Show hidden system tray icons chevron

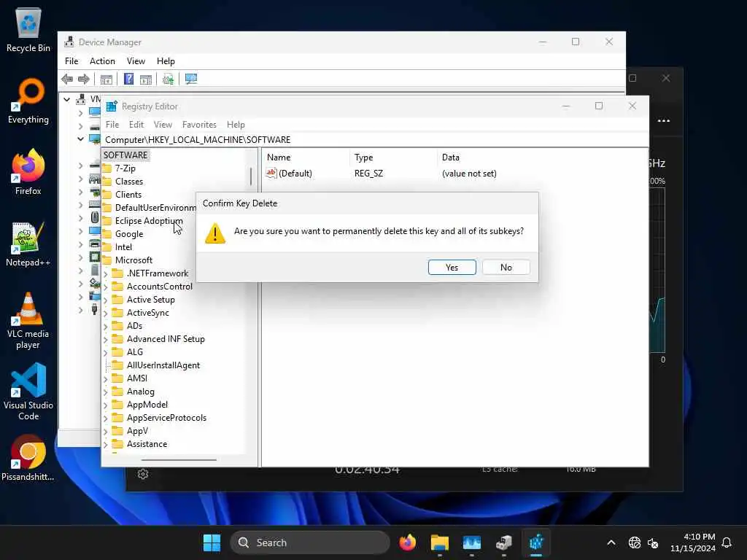(x=611, y=542)
